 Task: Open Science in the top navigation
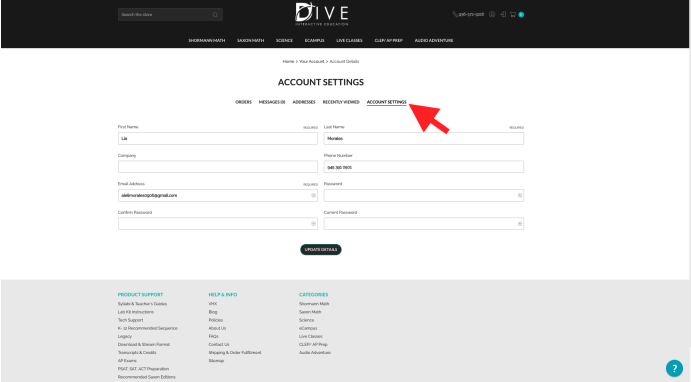pyautogui.click(x=284, y=41)
